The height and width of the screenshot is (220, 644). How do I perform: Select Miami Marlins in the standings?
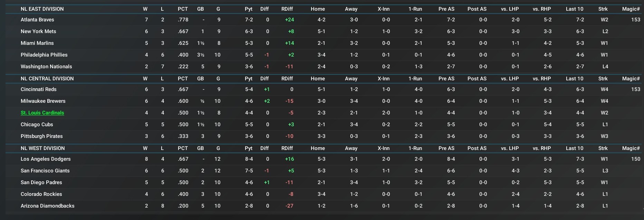point(37,43)
